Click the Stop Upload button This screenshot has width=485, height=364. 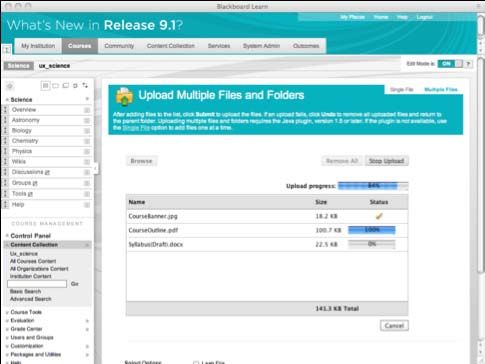coord(386,161)
